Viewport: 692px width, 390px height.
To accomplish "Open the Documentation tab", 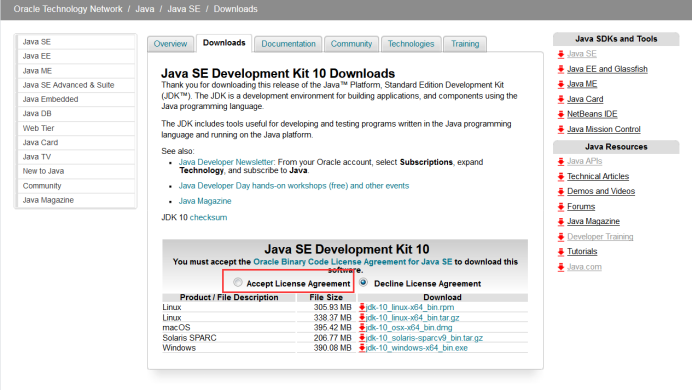I will (288, 44).
